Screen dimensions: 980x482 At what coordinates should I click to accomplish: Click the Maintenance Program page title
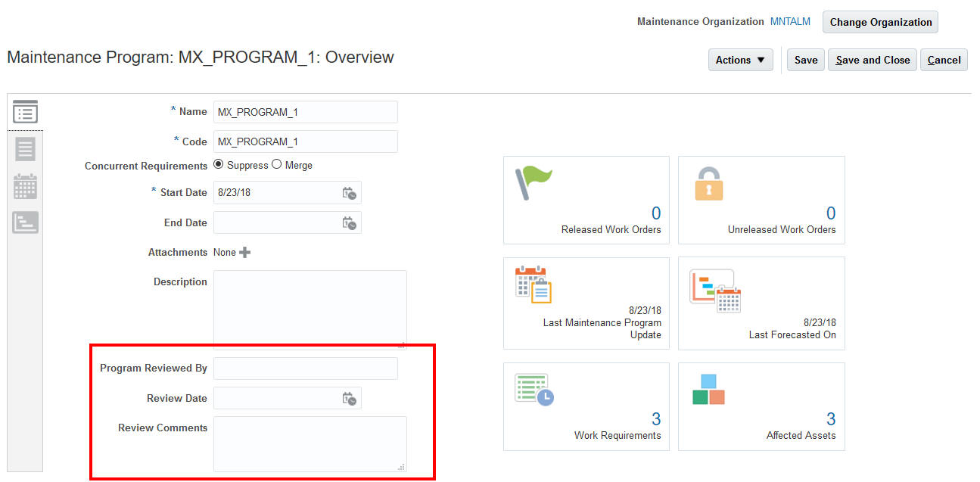pos(201,58)
